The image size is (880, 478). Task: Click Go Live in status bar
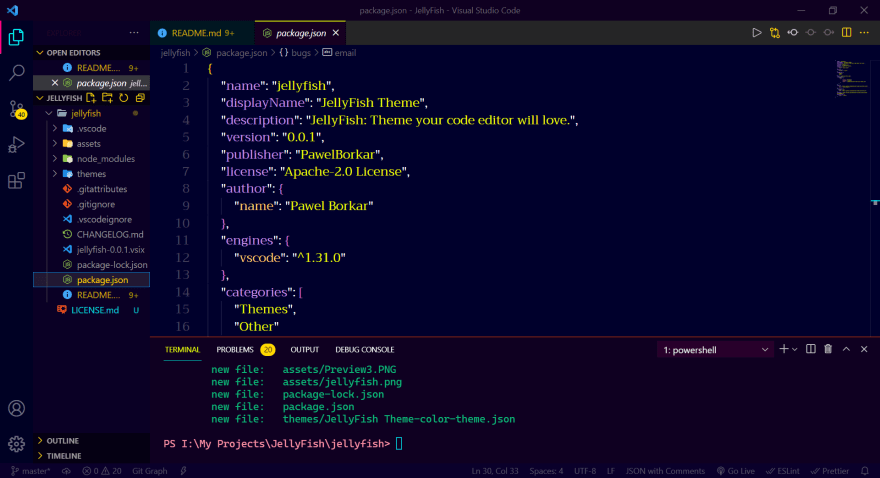tap(736, 471)
